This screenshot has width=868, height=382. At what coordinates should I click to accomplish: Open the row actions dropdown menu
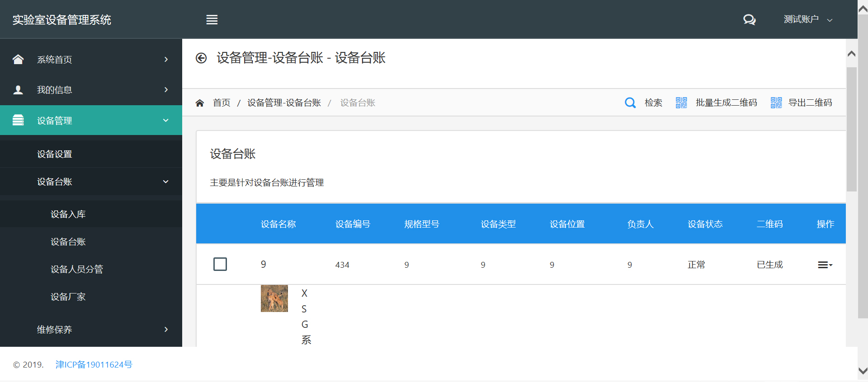coord(825,265)
